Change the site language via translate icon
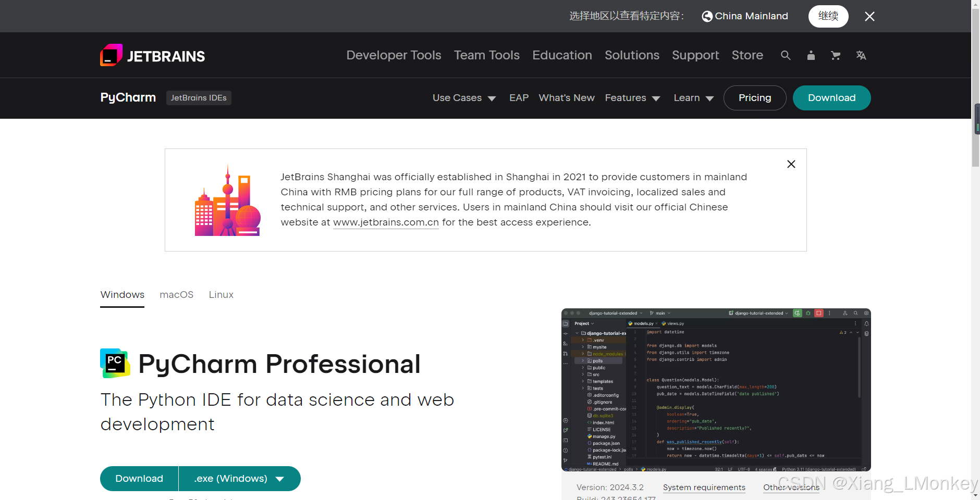This screenshot has height=500, width=980. pyautogui.click(x=861, y=55)
